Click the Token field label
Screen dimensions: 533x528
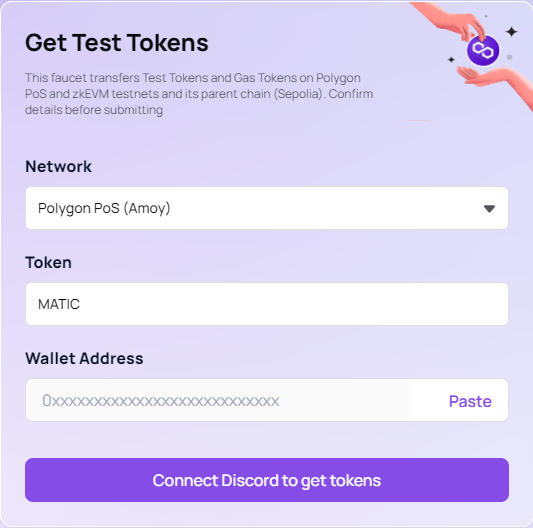tap(48, 262)
